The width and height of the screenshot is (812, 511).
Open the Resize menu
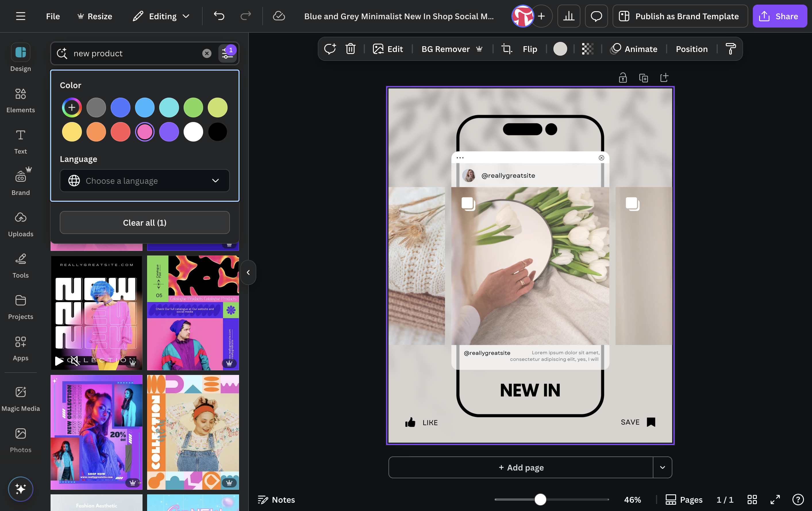95,16
